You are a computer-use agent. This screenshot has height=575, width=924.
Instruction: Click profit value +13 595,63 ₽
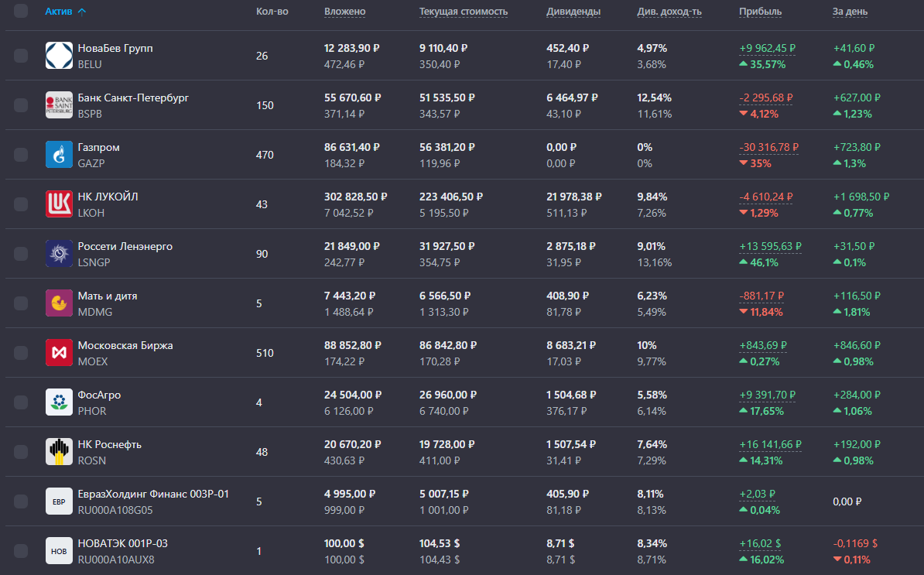770,246
